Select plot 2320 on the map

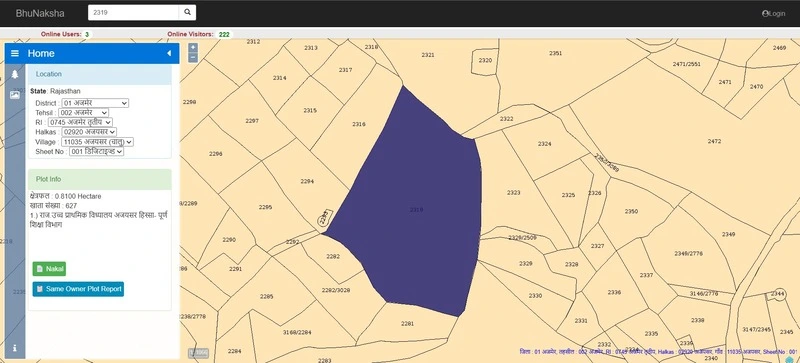(485, 60)
